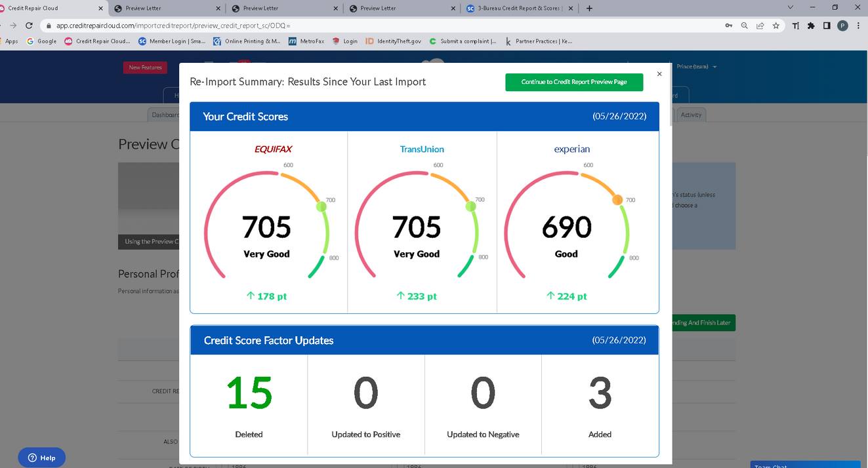Open the Member Login bookmark

click(172, 41)
